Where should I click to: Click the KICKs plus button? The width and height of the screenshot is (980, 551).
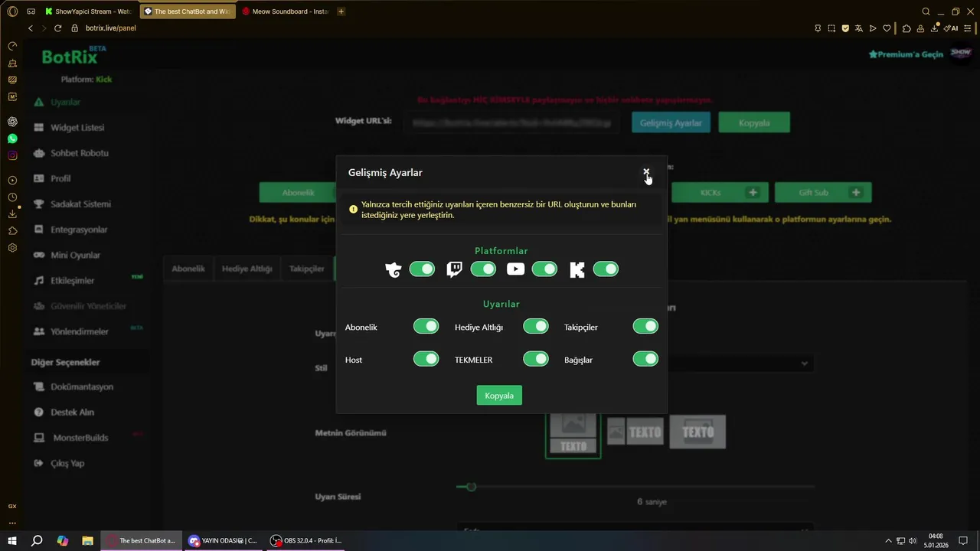753,192
